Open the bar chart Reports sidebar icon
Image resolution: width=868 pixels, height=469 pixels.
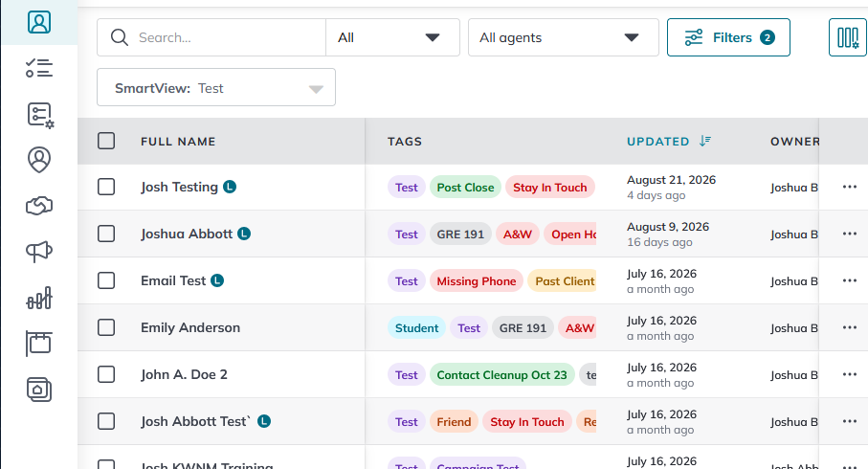tap(38, 298)
